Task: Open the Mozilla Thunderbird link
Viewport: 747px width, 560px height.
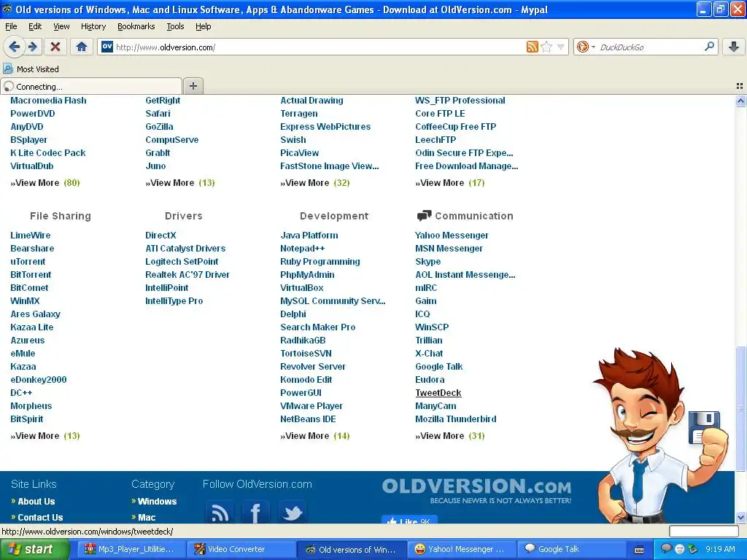Action: coord(455,419)
